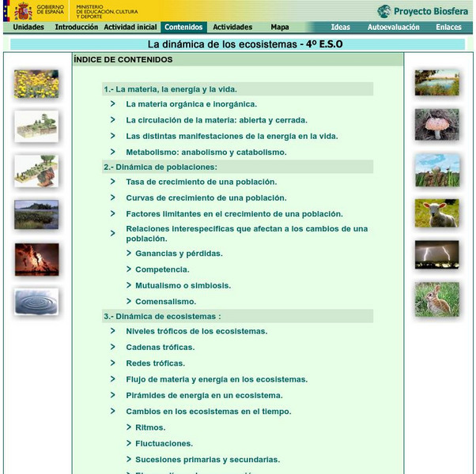Screen dimensions: 476x474
Task: Open Pirámides de energía en un ecosistema
Action: click(204, 396)
